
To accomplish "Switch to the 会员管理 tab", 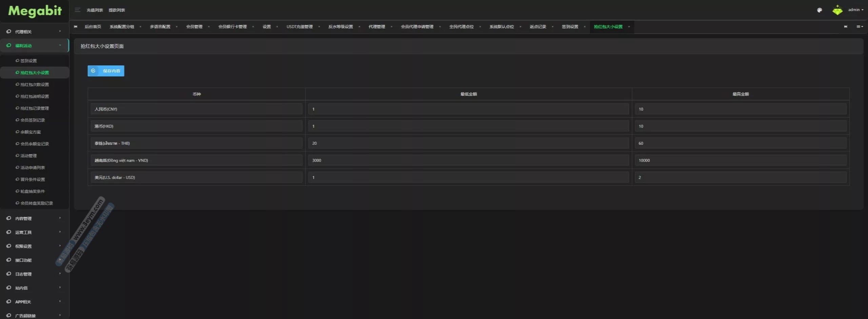I will [194, 27].
